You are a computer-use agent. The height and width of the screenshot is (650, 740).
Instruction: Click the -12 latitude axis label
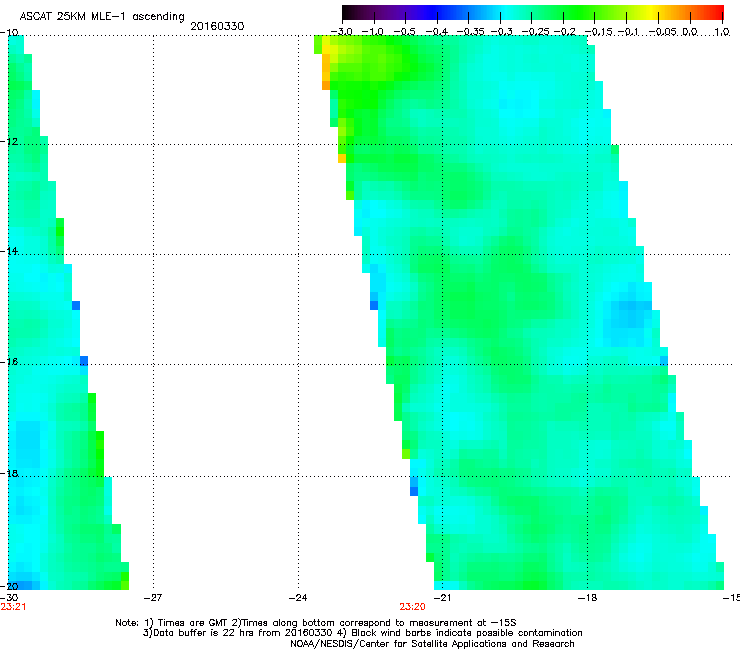[9, 142]
